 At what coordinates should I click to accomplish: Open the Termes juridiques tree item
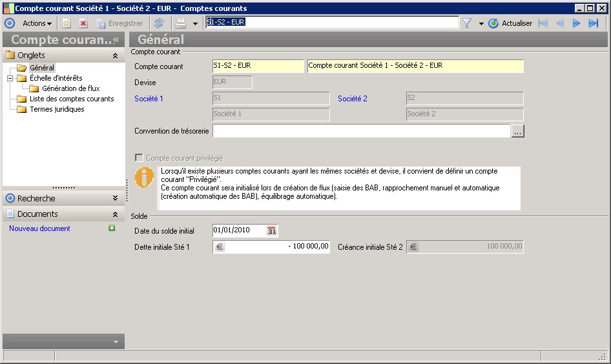[x=57, y=109]
